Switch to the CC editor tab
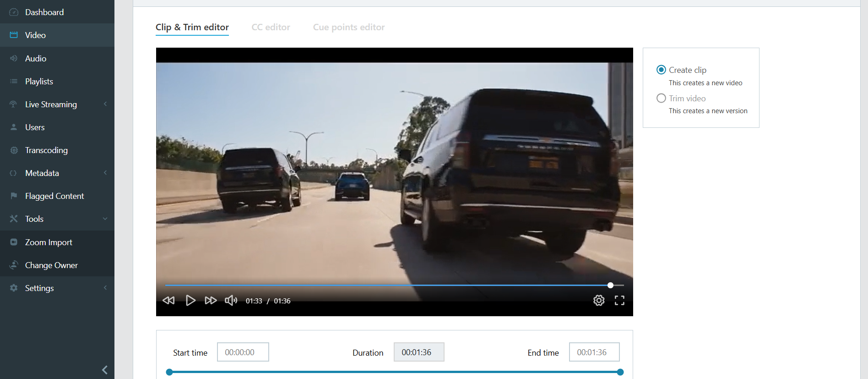The height and width of the screenshot is (379, 868). pos(271,27)
